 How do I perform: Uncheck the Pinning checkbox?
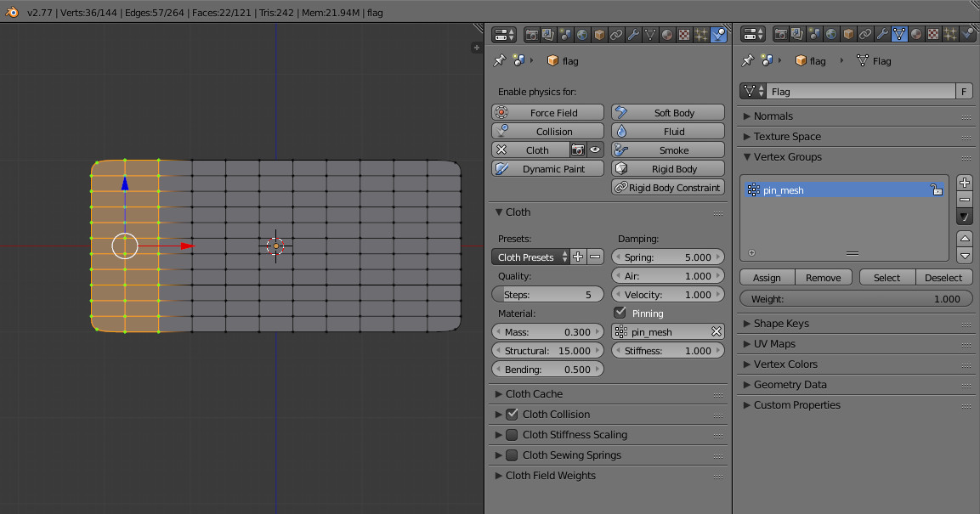(x=620, y=313)
